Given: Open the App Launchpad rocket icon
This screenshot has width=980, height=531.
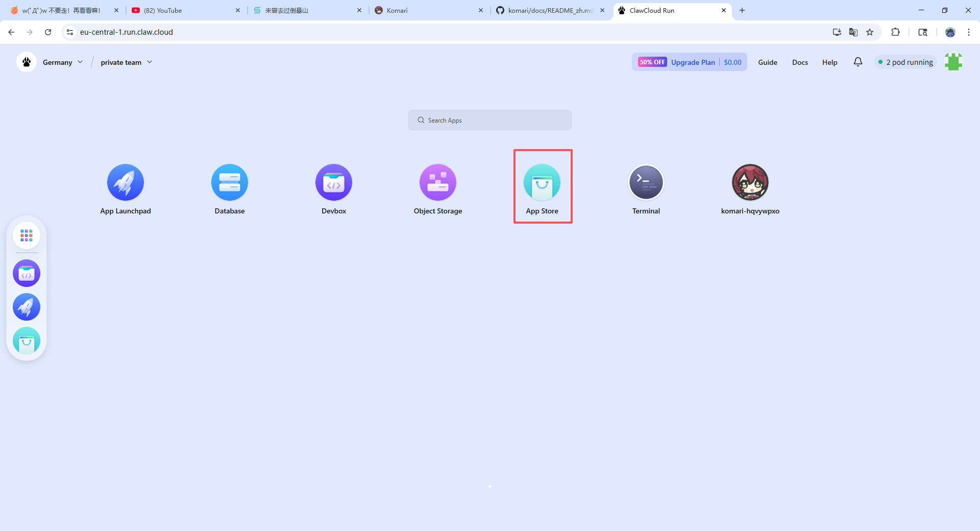Looking at the screenshot, I should 126,182.
